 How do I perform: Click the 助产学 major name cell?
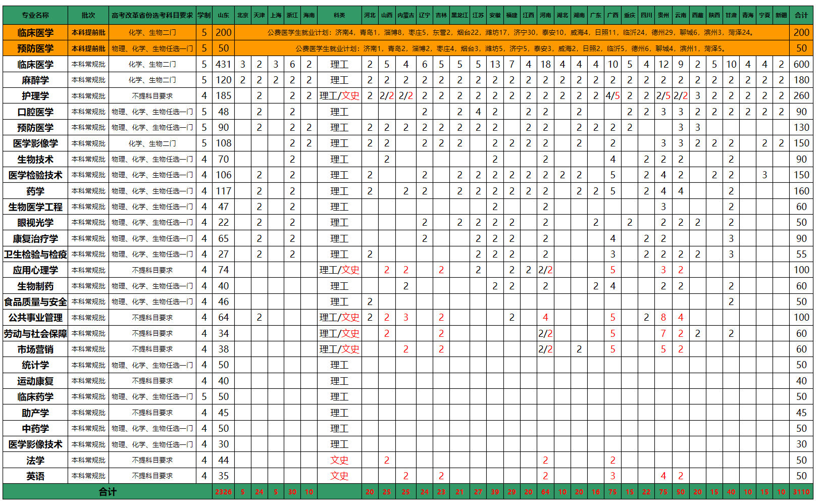35,413
